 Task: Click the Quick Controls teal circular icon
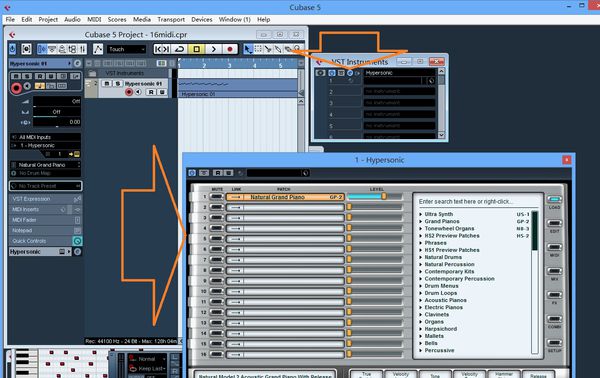pyautogui.click(x=77, y=241)
